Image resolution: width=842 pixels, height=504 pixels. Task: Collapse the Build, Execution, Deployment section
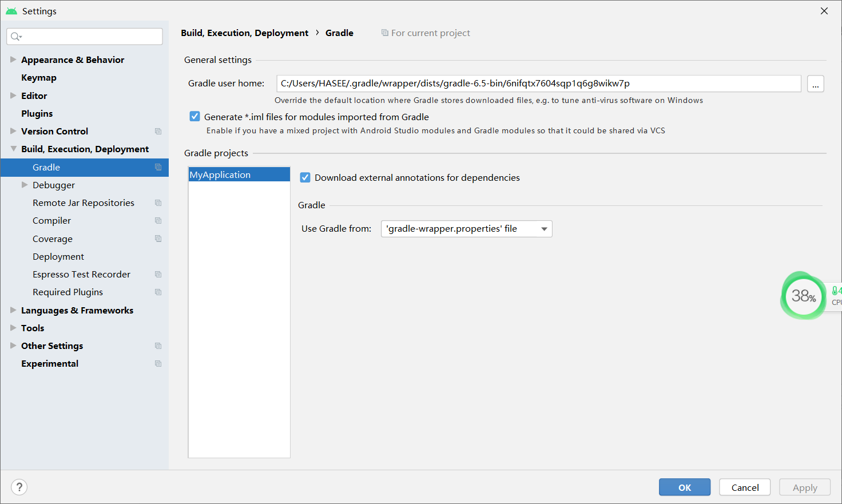(13, 149)
